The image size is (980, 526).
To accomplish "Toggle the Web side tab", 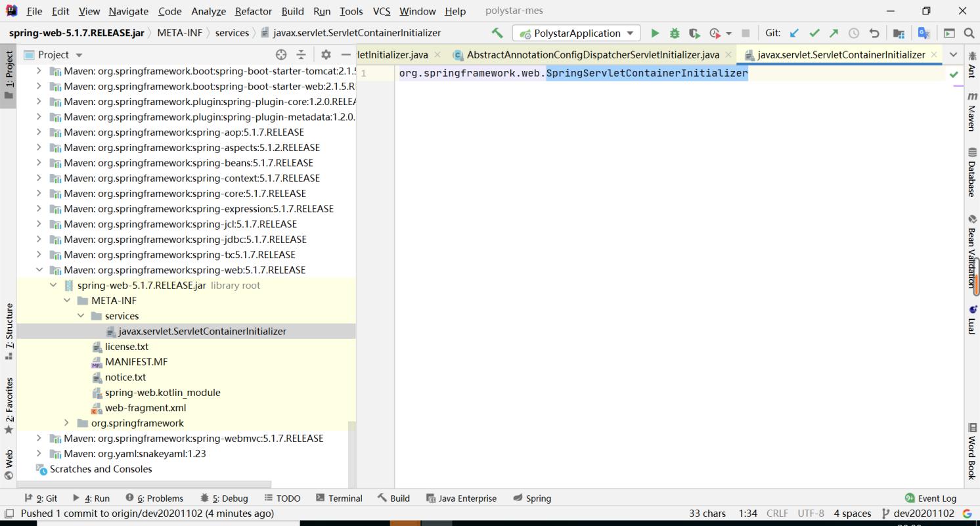I will click(9, 464).
